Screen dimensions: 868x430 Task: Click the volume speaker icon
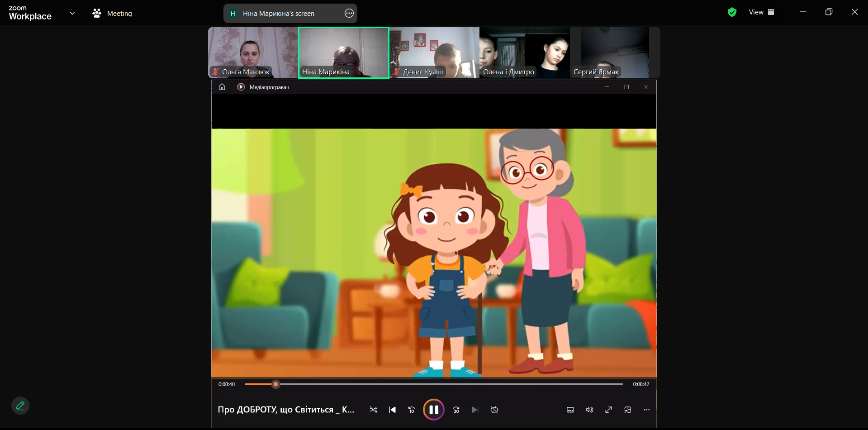point(589,410)
